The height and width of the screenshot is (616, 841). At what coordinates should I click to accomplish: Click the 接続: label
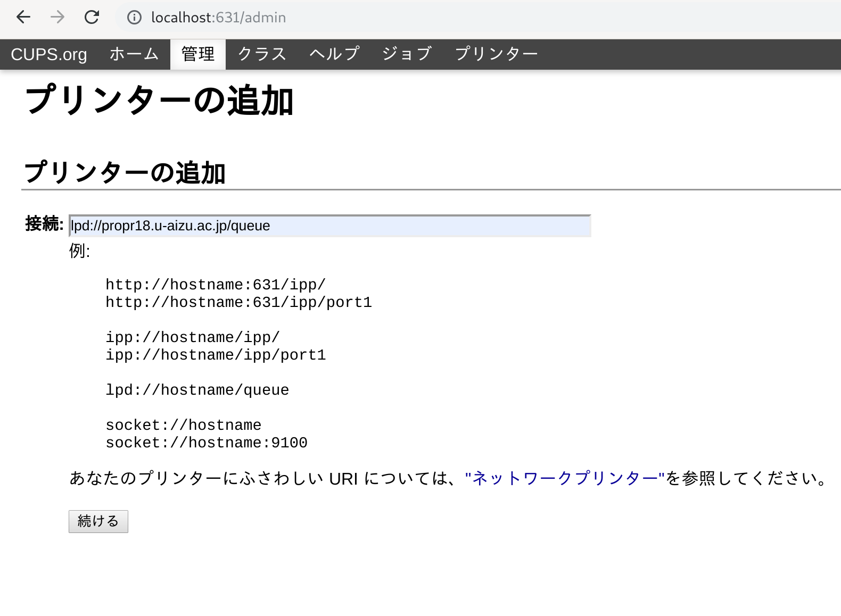pos(45,224)
